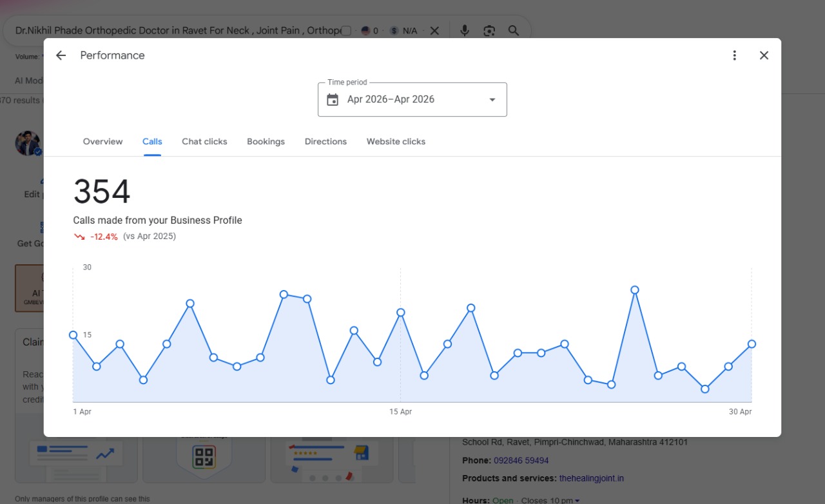
Task: Open the Apr 2026–Apr 2026 period selector
Action: click(412, 100)
